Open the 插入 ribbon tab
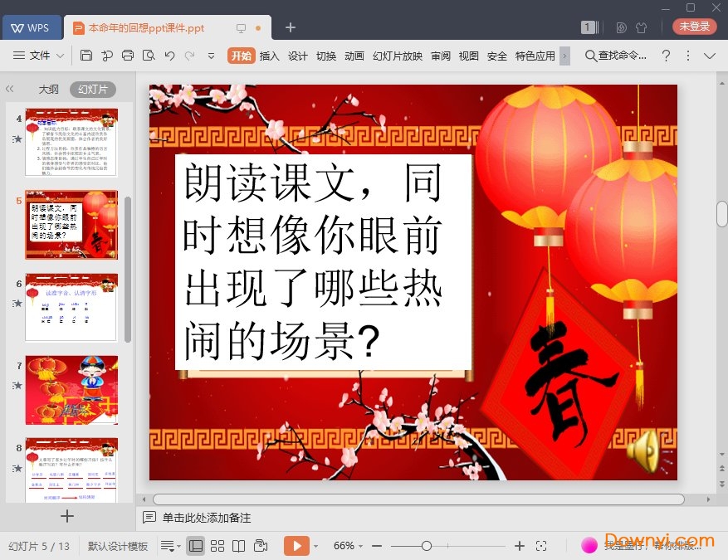 pos(269,56)
